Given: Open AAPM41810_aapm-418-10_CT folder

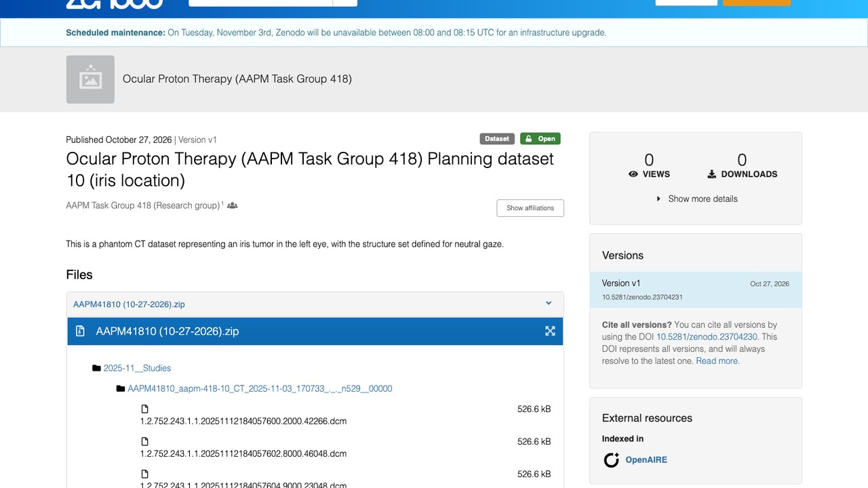Looking at the screenshot, I should 260,388.
